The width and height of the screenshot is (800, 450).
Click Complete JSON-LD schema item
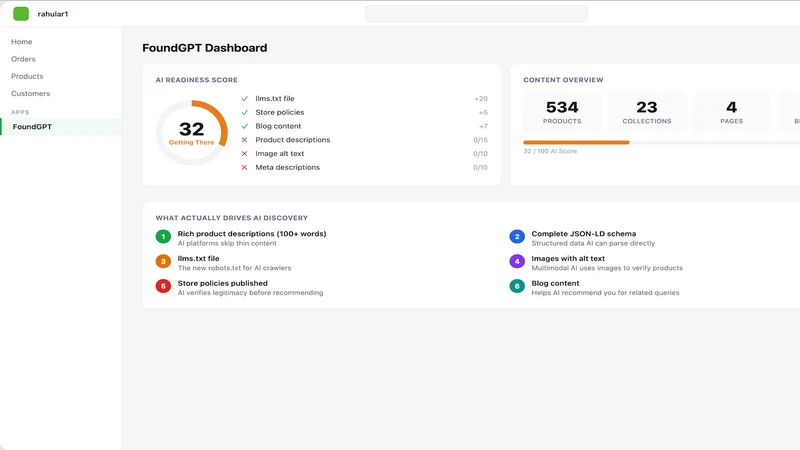(584, 234)
